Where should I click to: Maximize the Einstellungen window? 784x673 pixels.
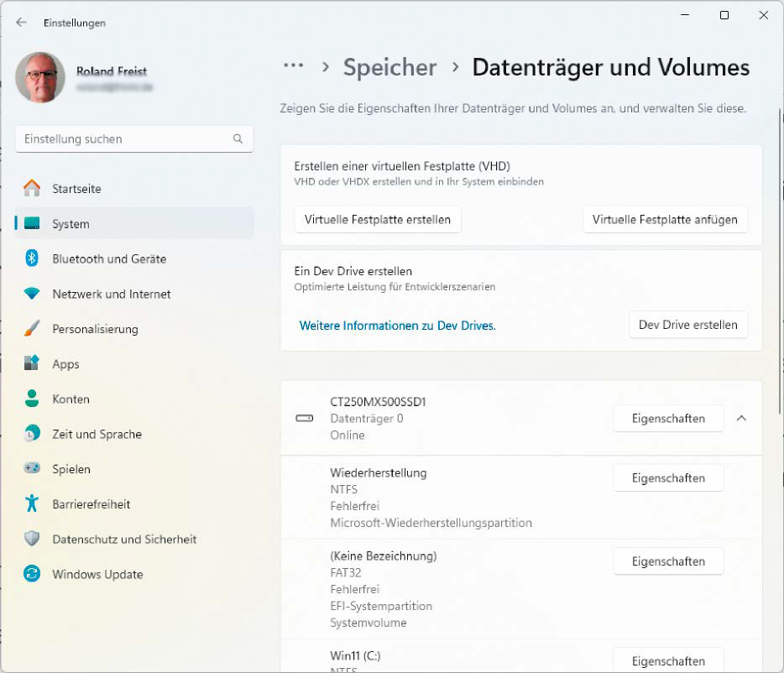[724, 15]
